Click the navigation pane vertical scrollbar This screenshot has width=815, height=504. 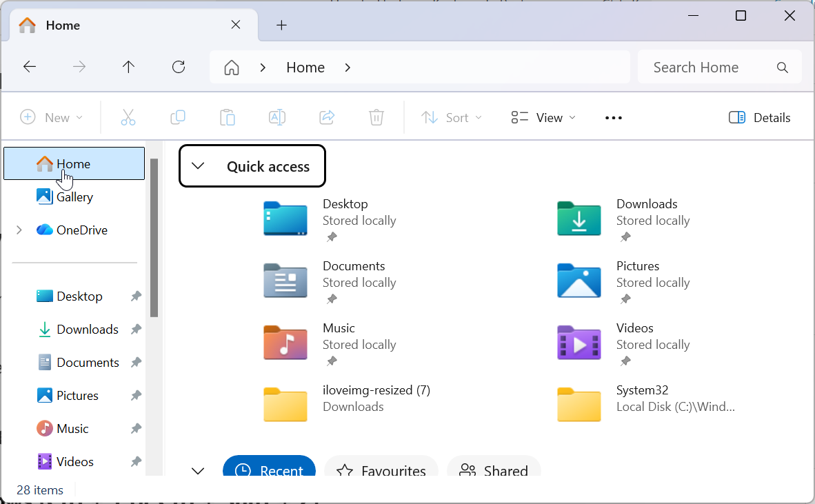(154, 238)
